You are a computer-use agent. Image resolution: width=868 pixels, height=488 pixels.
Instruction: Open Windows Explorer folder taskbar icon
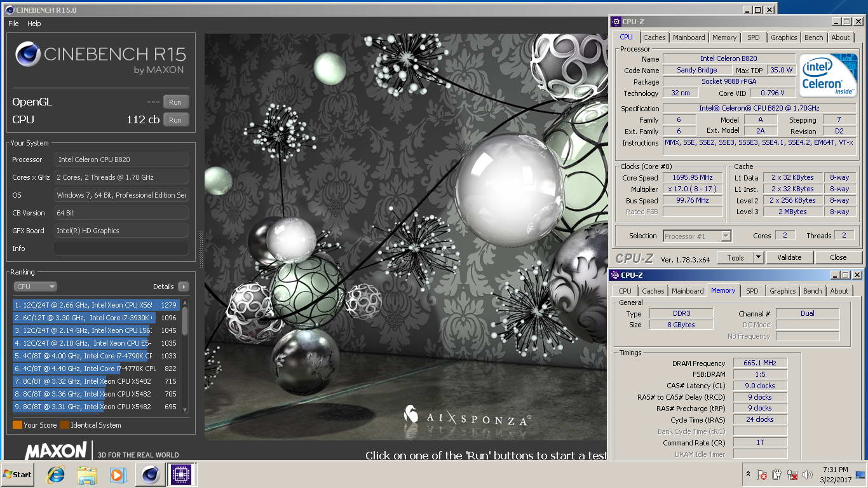[x=87, y=475]
